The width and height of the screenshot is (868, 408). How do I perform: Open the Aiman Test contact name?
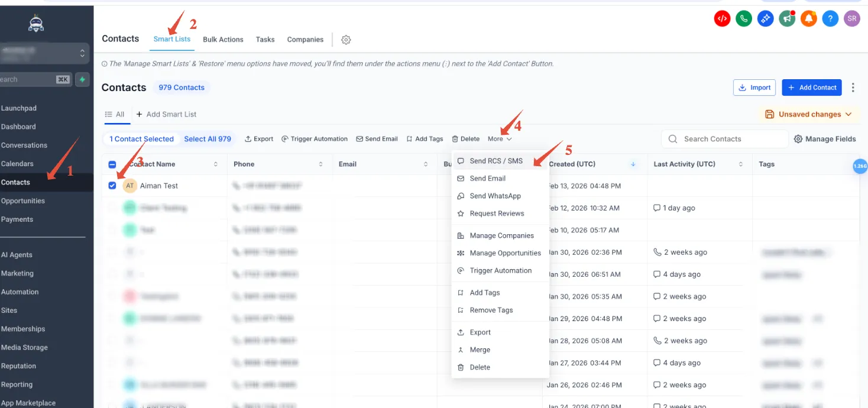tap(159, 186)
